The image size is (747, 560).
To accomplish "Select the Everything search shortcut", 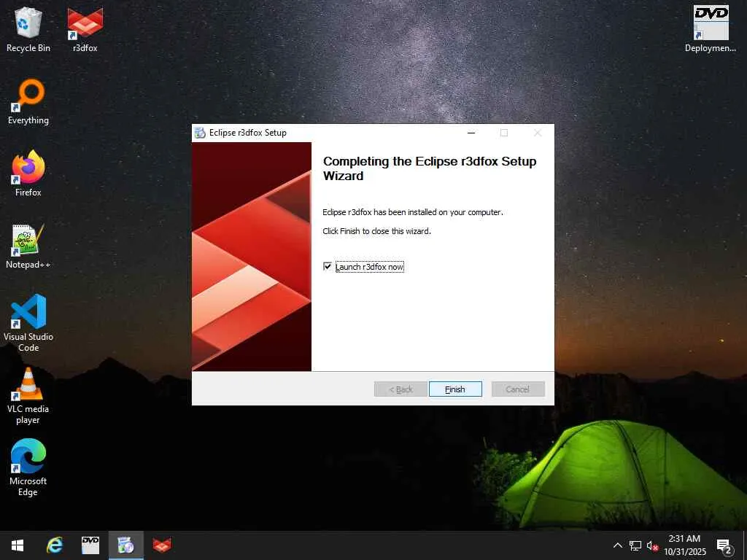I will tap(28, 102).
